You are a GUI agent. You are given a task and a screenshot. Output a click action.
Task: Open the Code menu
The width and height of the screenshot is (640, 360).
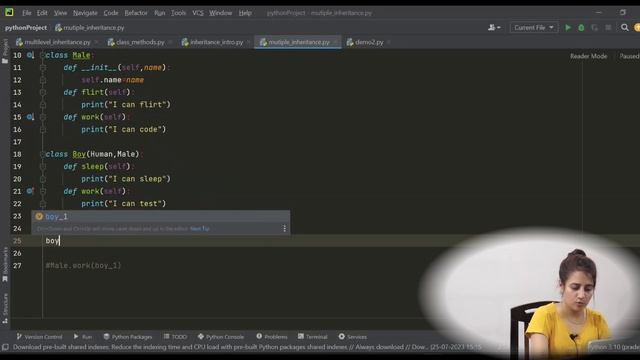[111, 13]
